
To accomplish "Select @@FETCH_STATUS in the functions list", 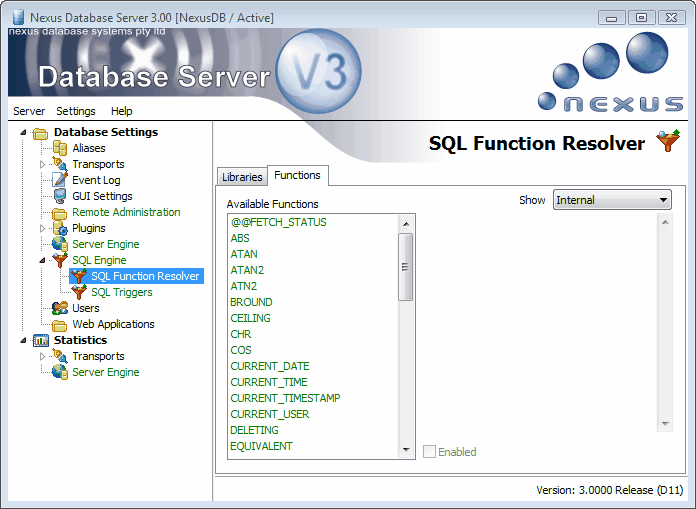I will (278, 222).
